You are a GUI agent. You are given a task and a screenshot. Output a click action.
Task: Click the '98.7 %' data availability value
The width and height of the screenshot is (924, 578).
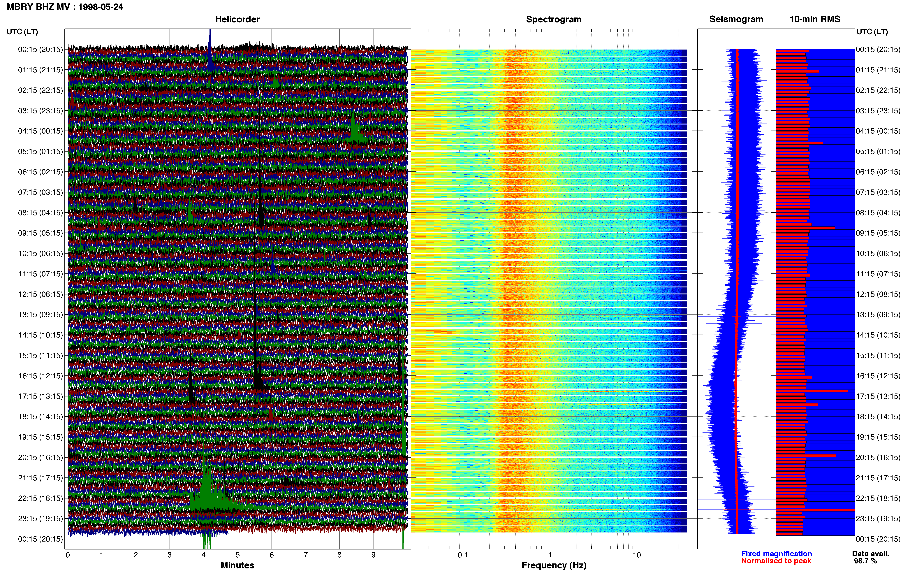pyautogui.click(x=865, y=561)
